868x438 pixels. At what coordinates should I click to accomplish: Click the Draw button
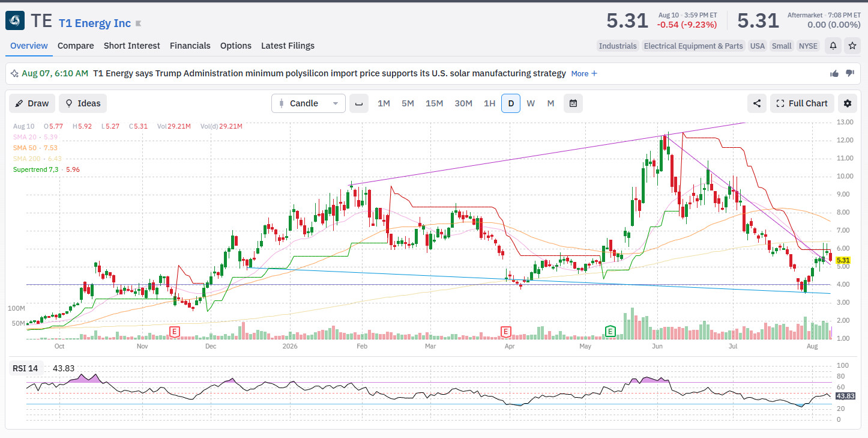pyautogui.click(x=32, y=103)
